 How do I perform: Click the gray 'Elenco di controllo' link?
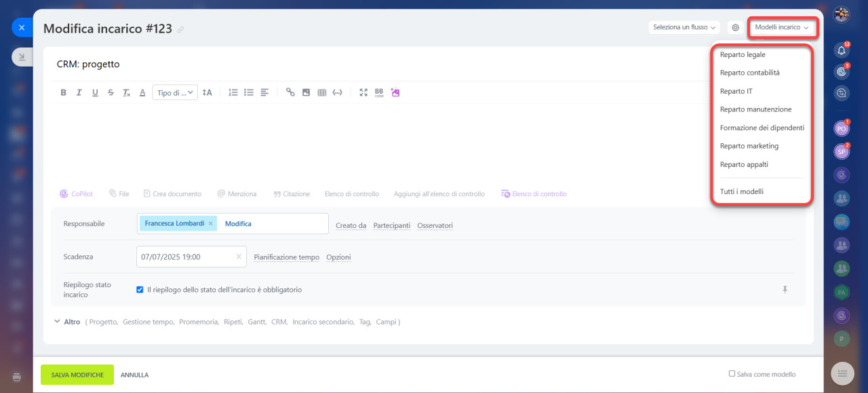pyautogui.click(x=352, y=193)
